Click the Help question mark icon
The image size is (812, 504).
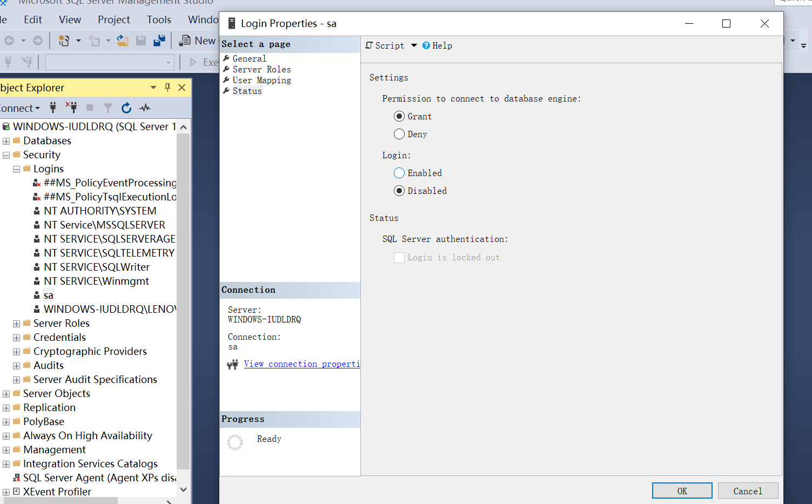[x=426, y=45]
